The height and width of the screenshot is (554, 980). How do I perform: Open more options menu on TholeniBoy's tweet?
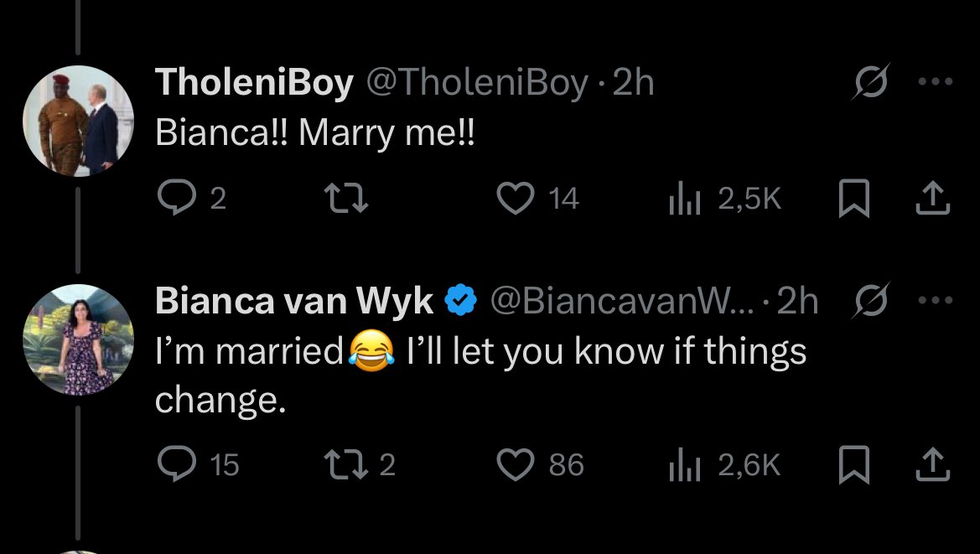point(936,82)
